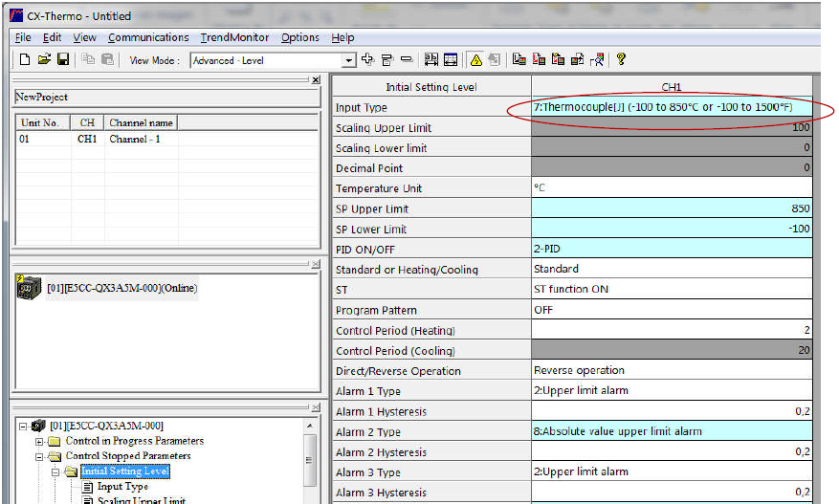Viewport: 839px width, 504px height.
Task: Expand Control in Progress Parameters node
Action: pos(39,442)
